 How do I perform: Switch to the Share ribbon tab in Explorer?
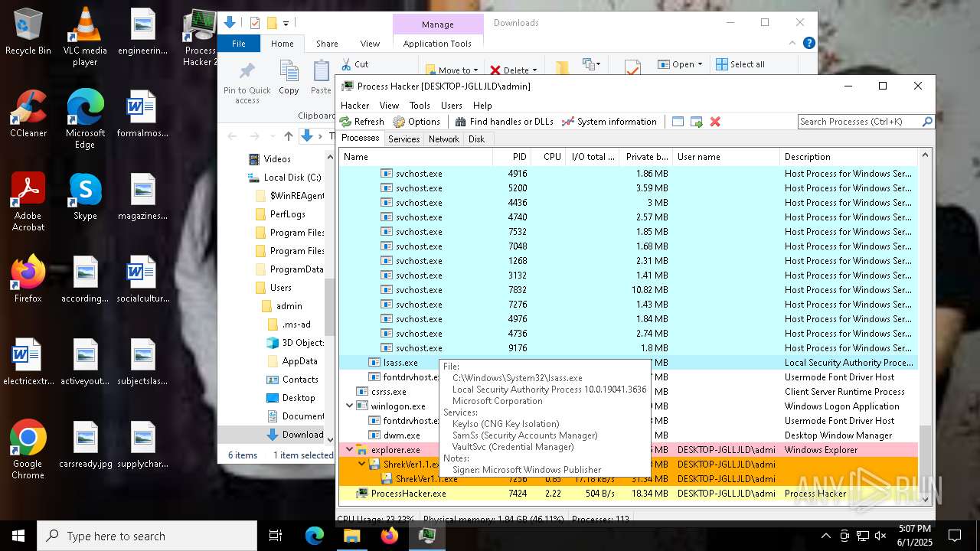pos(327,44)
